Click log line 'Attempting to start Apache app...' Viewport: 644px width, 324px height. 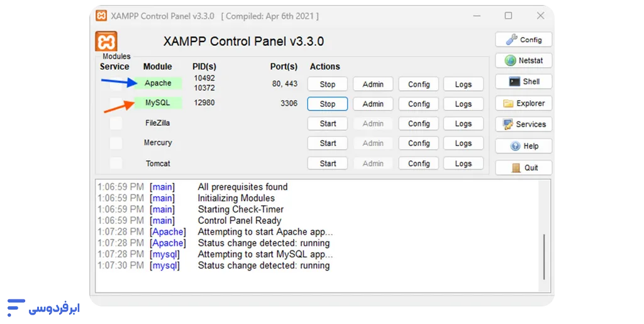[265, 232]
